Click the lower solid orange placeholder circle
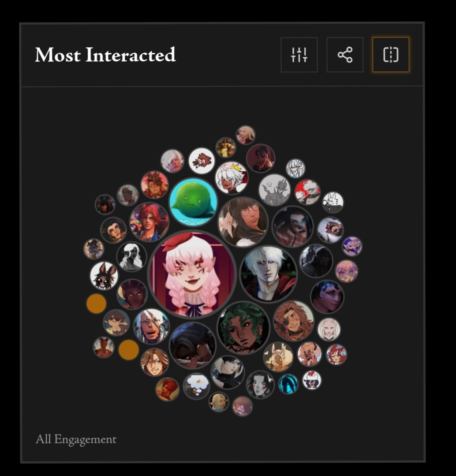 (129, 350)
